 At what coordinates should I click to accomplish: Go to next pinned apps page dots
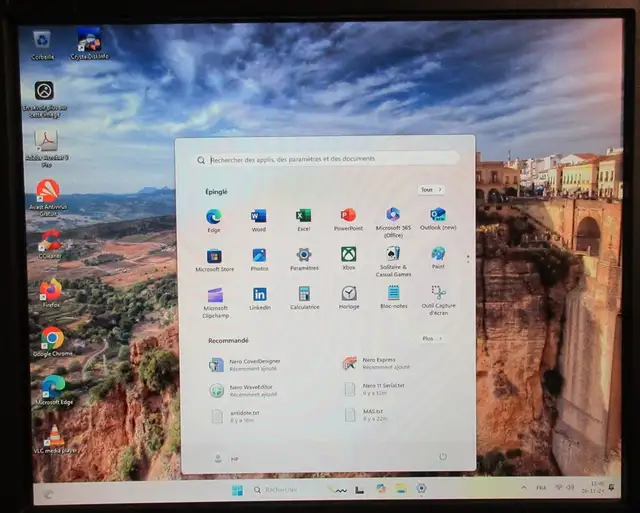coord(468,259)
